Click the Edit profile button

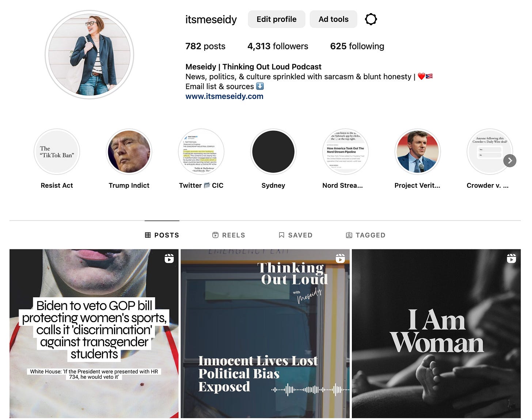(x=277, y=19)
